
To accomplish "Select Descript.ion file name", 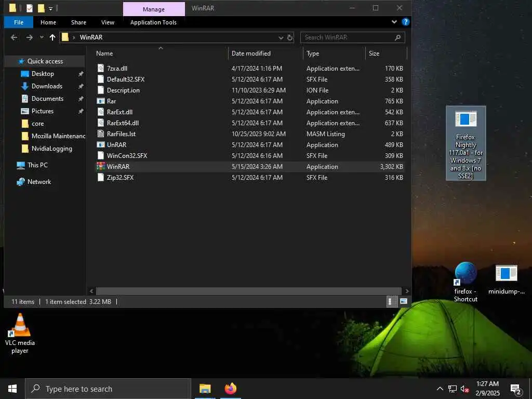I will pos(123,90).
